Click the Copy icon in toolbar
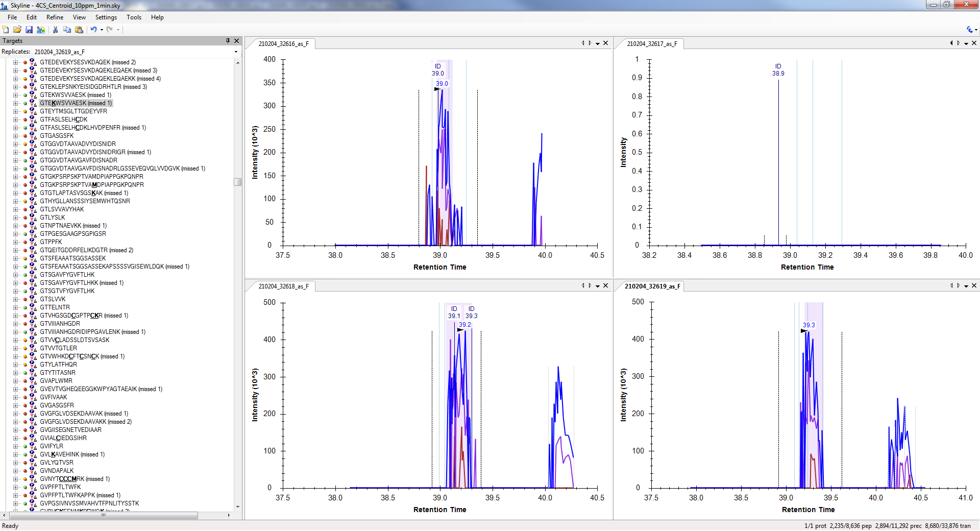This screenshot has height=531, width=980. pyautogui.click(x=67, y=30)
